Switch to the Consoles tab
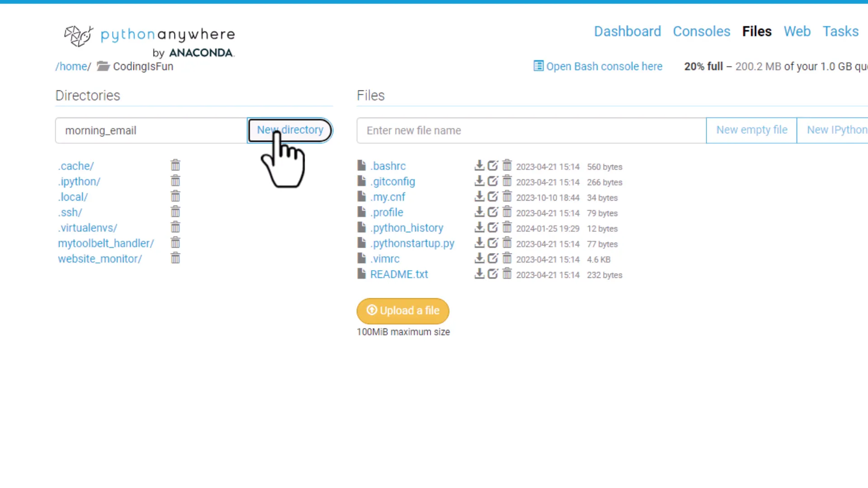Screen dimensions: 868x488 pyautogui.click(x=701, y=31)
